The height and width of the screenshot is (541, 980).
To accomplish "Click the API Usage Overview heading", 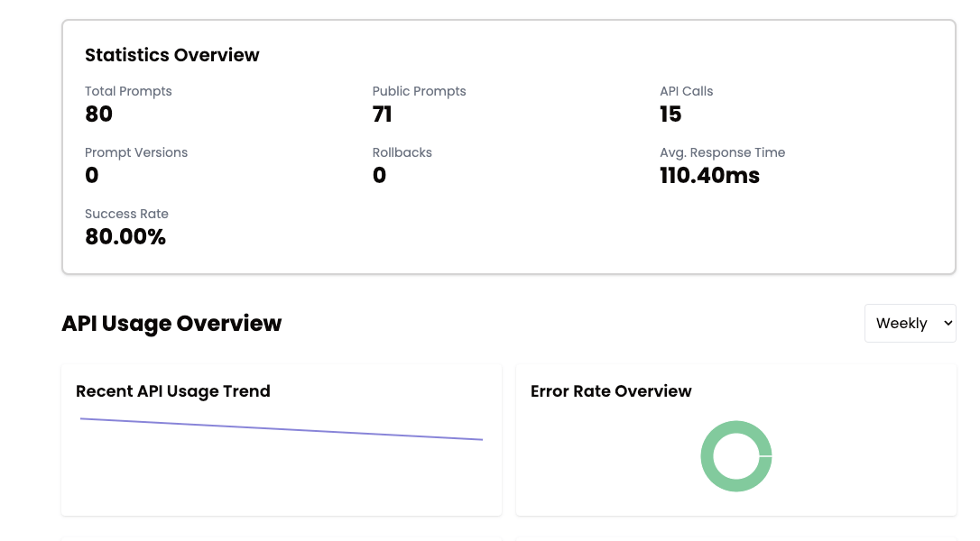I will click(171, 323).
